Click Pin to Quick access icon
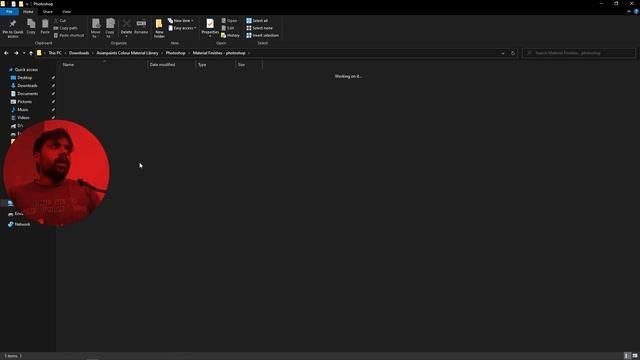Image resolution: width=640 pixels, height=360 pixels. (13, 28)
